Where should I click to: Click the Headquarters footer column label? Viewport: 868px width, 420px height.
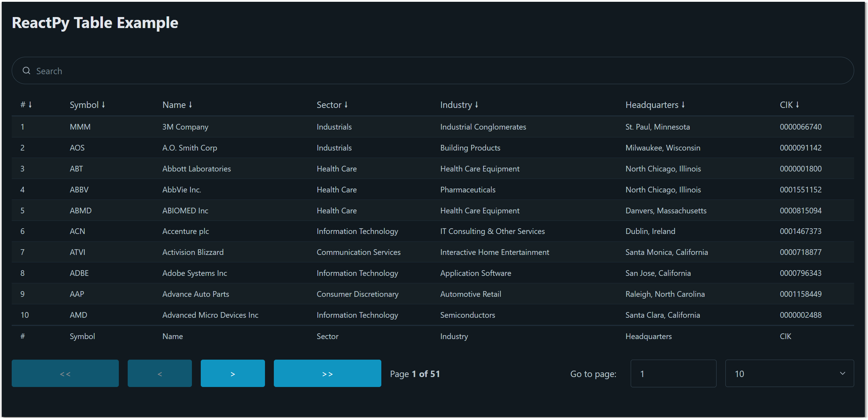648,336
